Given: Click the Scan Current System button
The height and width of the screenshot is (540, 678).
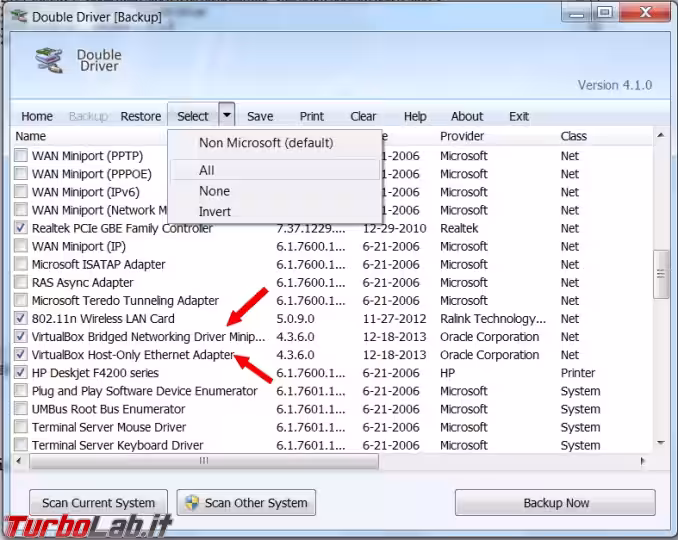Looking at the screenshot, I should pyautogui.click(x=98, y=503).
